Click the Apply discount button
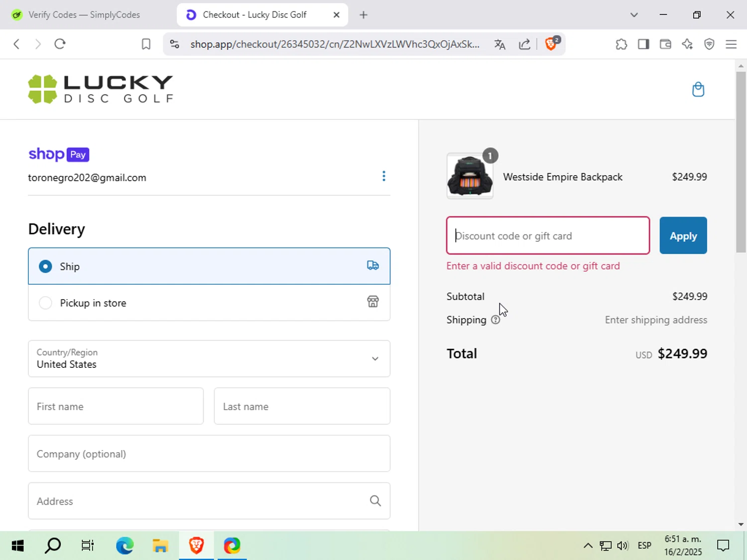Viewport: 747px width, 560px height. 683,235
